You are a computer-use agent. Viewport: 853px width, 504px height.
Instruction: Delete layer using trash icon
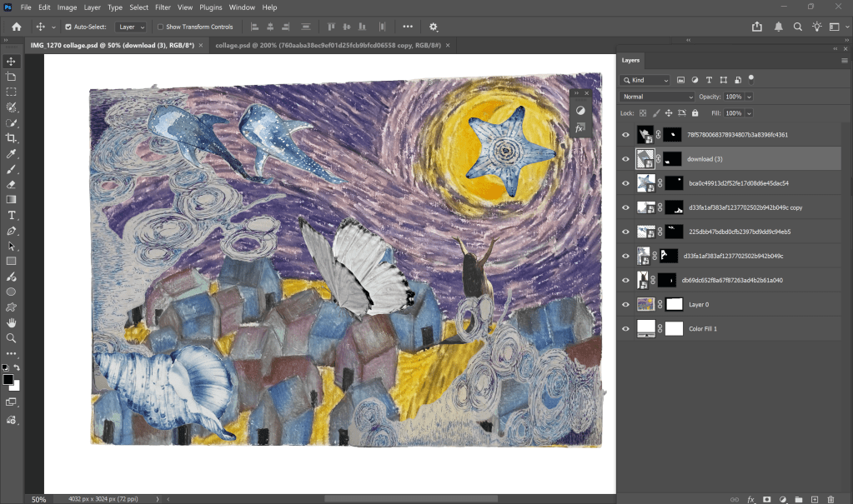(x=830, y=499)
